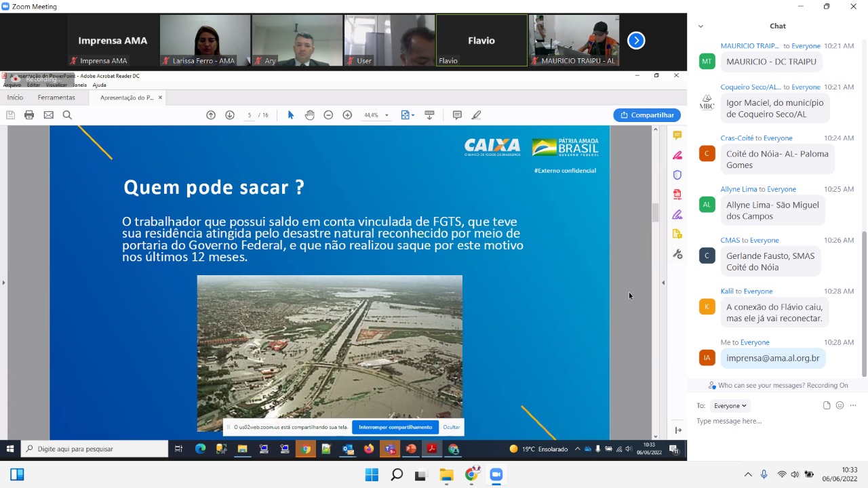Open the Everyone recipient dropdown
The height and width of the screenshot is (488, 868).
click(730, 405)
